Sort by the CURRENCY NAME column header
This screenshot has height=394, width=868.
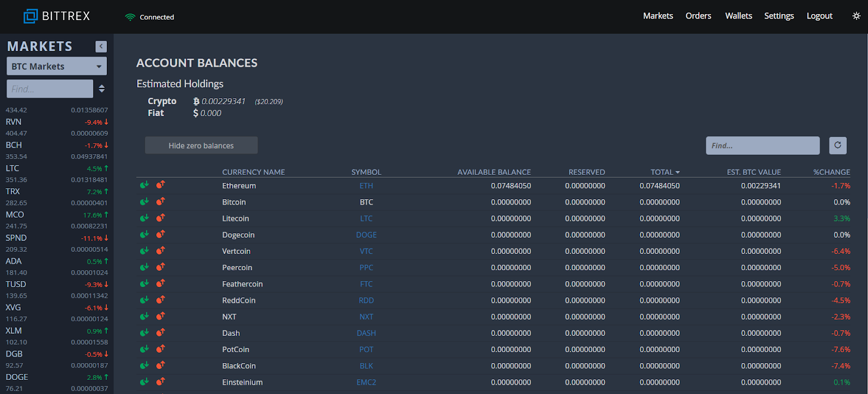coord(253,172)
